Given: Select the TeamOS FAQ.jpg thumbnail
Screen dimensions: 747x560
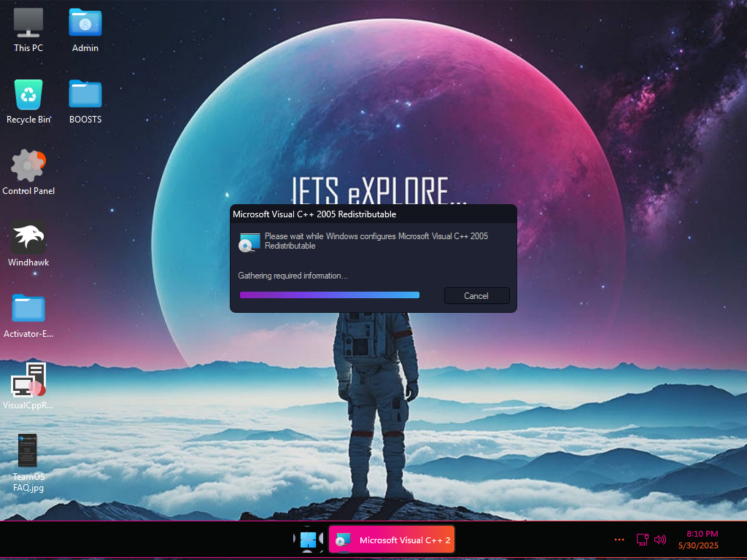Looking at the screenshot, I should (27, 450).
